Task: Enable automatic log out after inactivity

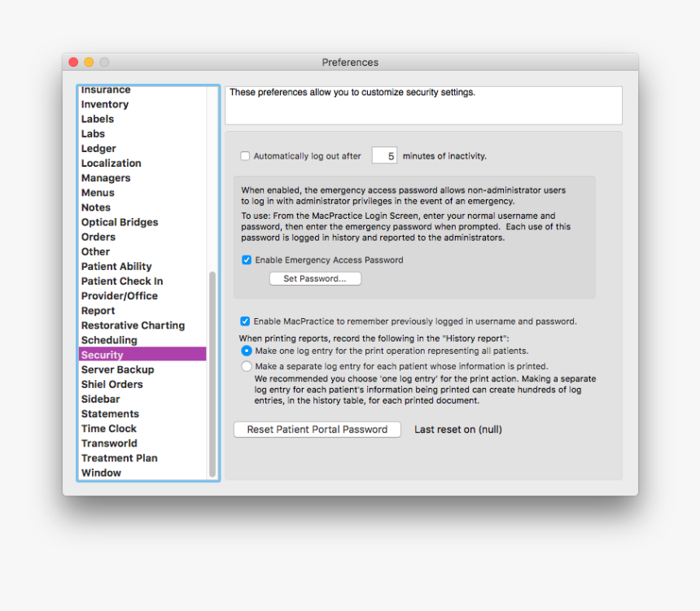Action: pyautogui.click(x=245, y=155)
